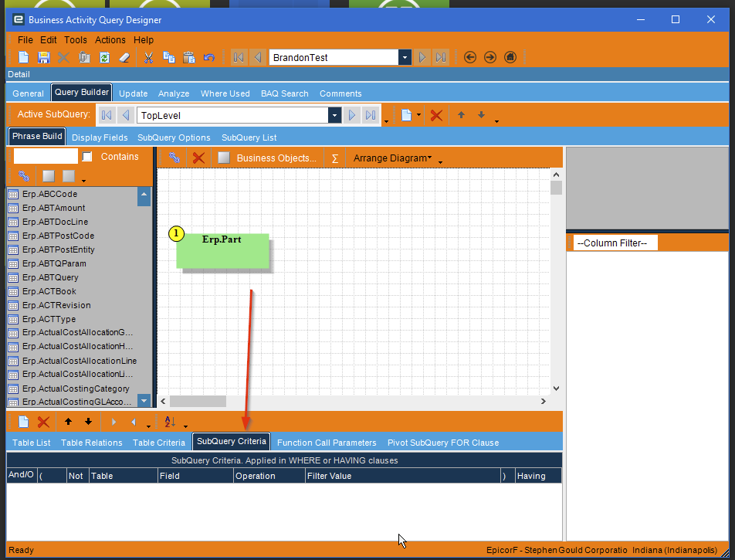Image resolution: width=735 pixels, height=560 pixels.
Task: Open the Table Relations tab
Action: click(91, 443)
